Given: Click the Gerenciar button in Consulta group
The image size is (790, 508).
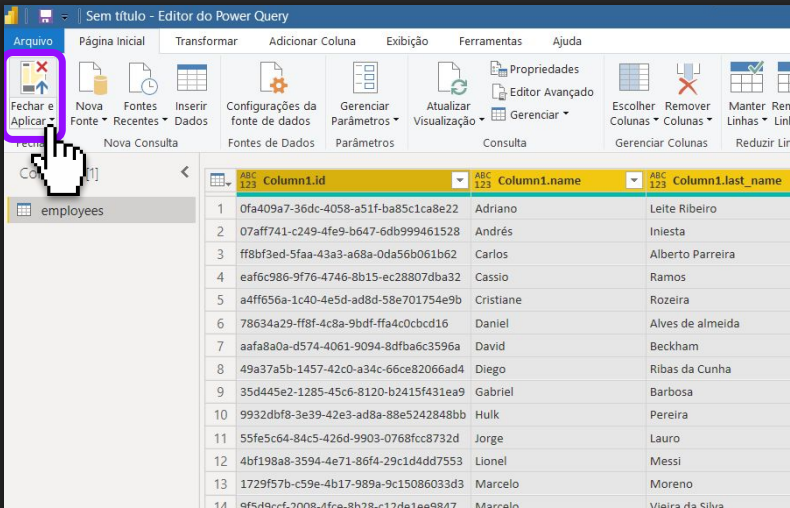Looking at the screenshot, I should 530,114.
